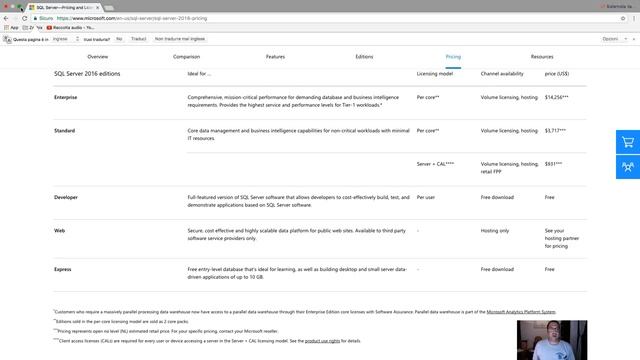The width and height of the screenshot is (640, 360).
Task: Switch to the Comparison tab
Action: pos(187,57)
